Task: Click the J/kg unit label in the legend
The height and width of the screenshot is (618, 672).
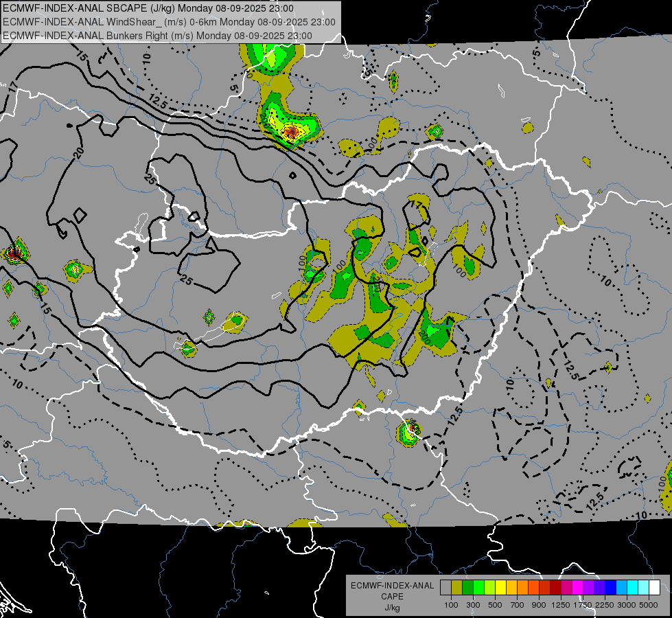Action: coord(392,608)
